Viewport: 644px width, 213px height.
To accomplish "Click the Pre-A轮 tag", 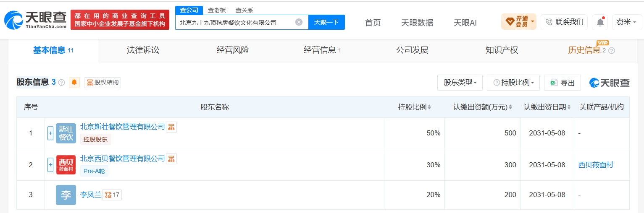I will [94, 171].
